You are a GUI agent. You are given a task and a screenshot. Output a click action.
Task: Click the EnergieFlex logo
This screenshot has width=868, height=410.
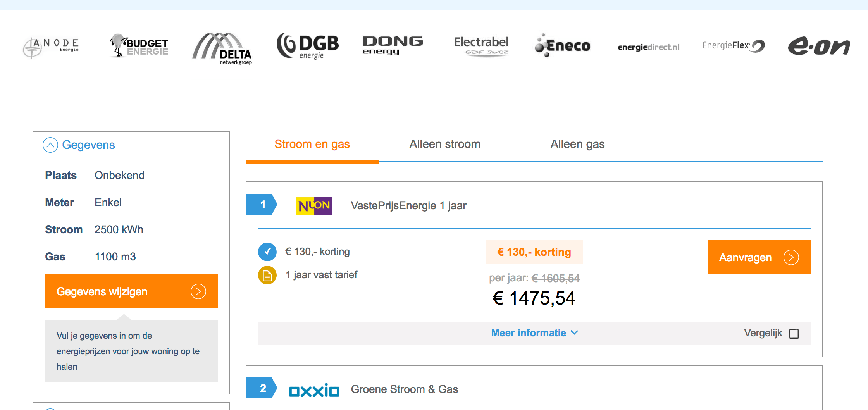(733, 46)
